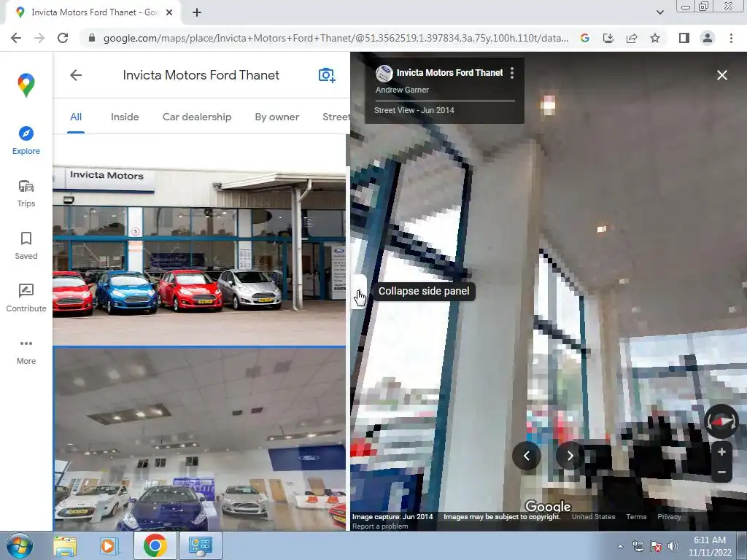The image size is (747, 560).
Task: Click the Google icon in address bar
Action: [585, 38]
